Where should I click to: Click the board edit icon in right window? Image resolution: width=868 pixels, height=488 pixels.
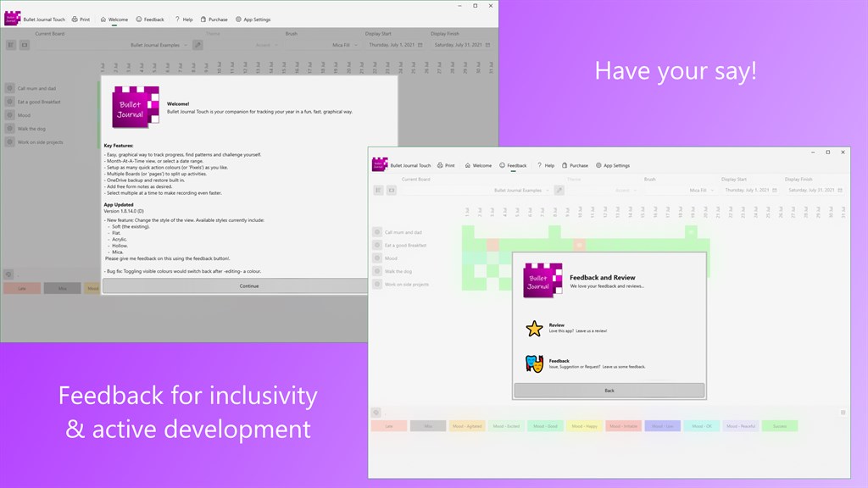(x=559, y=191)
